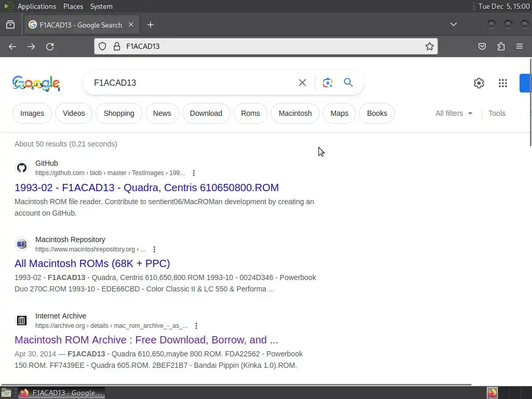Switch to Books results
Image resolution: width=532 pixels, height=399 pixels.
(377, 113)
